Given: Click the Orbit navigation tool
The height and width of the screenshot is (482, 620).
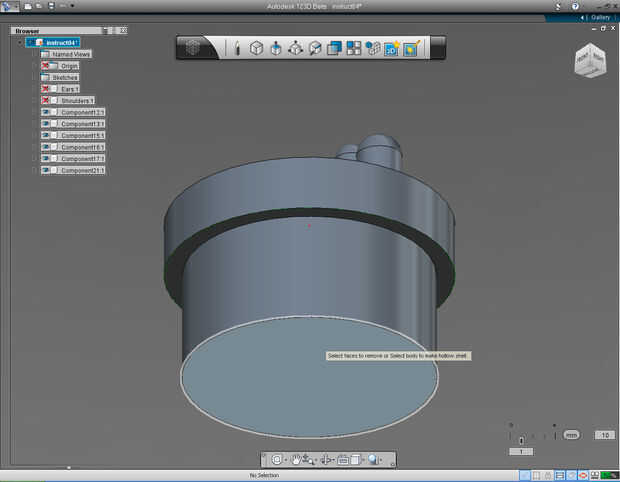Looking at the screenshot, I should (277, 460).
